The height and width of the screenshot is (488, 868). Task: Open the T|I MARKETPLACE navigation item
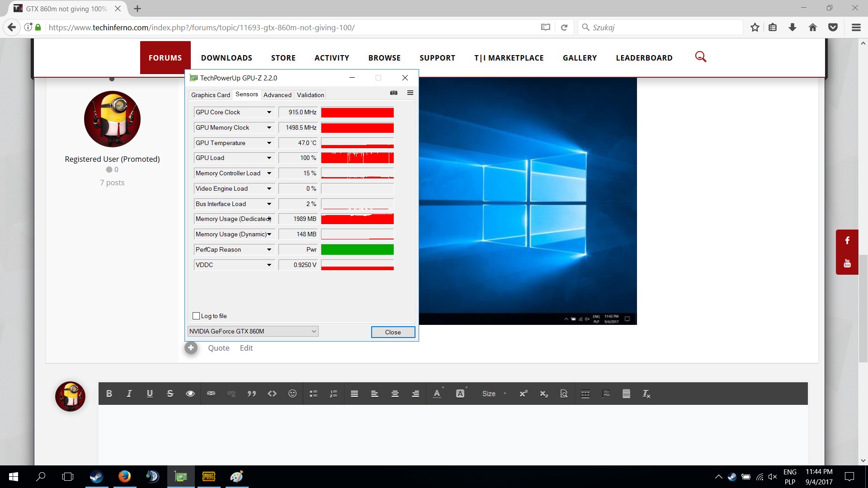point(509,58)
